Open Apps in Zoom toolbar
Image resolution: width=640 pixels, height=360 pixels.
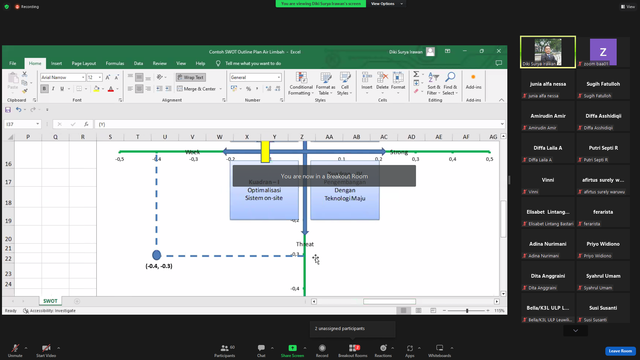pyautogui.click(x=409, y=350)
